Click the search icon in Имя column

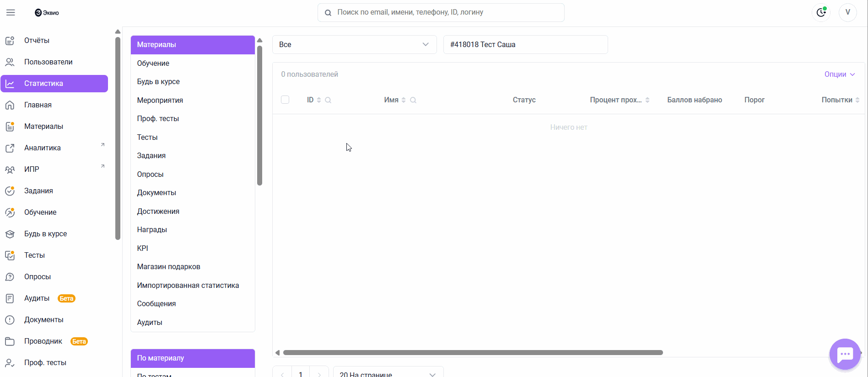pyautogui.click(x=413, y=100)
